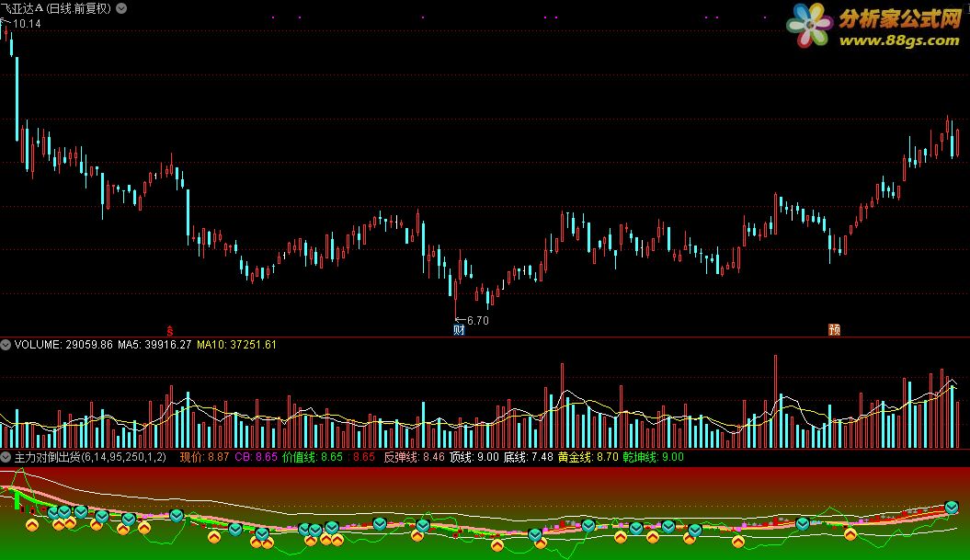Viewport: 970px width, 560px height.
Task: Click the 主力对倒出货(6,14,95,250,1,2) indicator name
Action: point(90,457)
